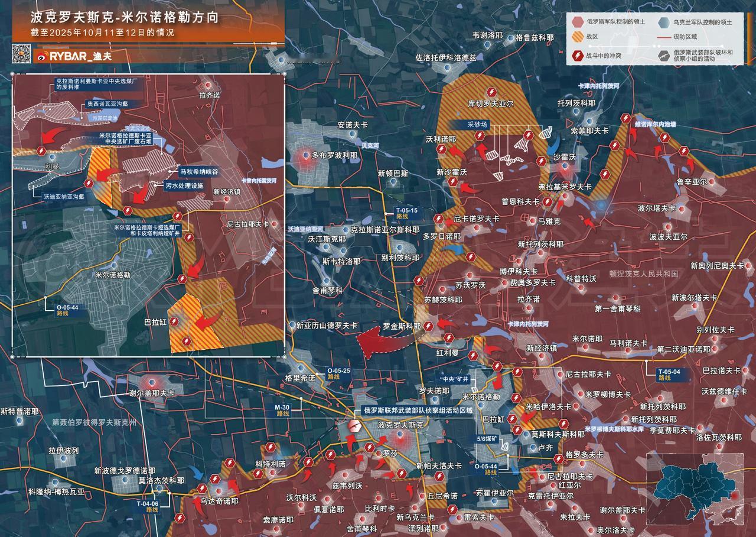Click the 尼卡诺罗夫卡 label

[x=476, y=219]
